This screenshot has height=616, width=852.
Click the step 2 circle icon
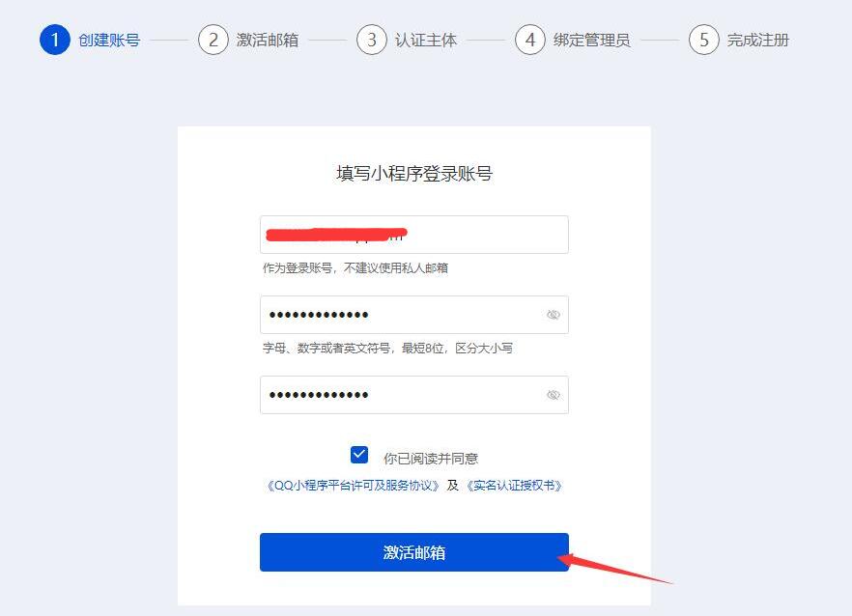(x=213, y=40)
